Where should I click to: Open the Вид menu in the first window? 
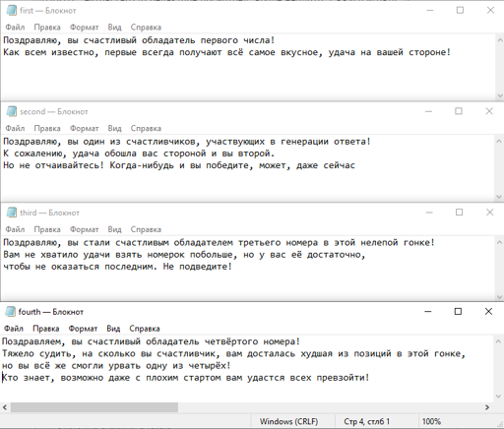114,28
